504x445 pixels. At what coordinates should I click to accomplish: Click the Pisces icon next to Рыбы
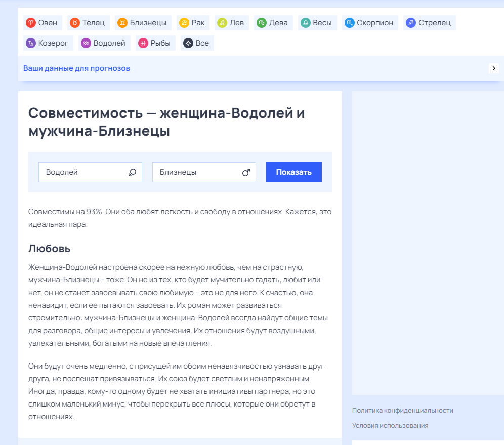pos(143,43)
